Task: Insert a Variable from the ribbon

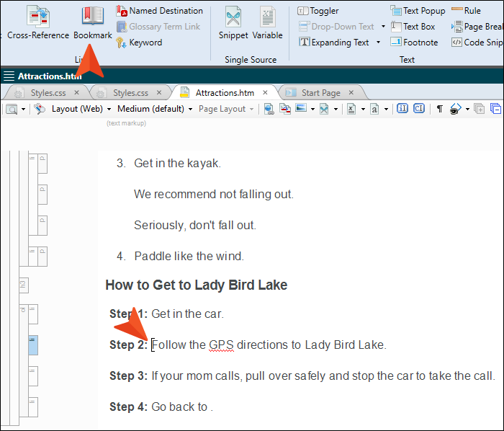Action: 267,23
